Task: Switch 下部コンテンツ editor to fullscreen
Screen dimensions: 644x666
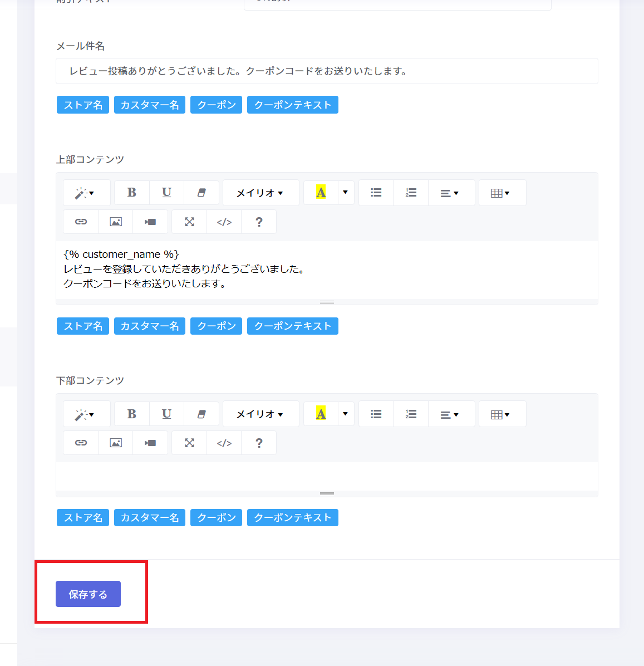Action: (189, 443)
